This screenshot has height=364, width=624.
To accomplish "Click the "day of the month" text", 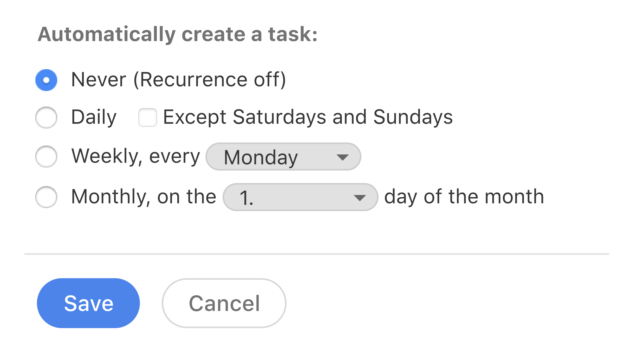I will pos(464,197).
